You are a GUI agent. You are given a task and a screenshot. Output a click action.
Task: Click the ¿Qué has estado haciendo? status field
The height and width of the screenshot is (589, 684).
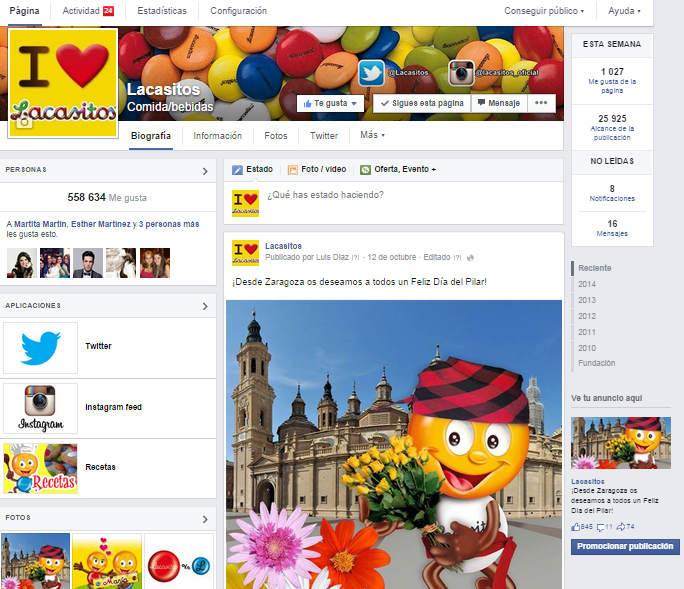[393, 203]
